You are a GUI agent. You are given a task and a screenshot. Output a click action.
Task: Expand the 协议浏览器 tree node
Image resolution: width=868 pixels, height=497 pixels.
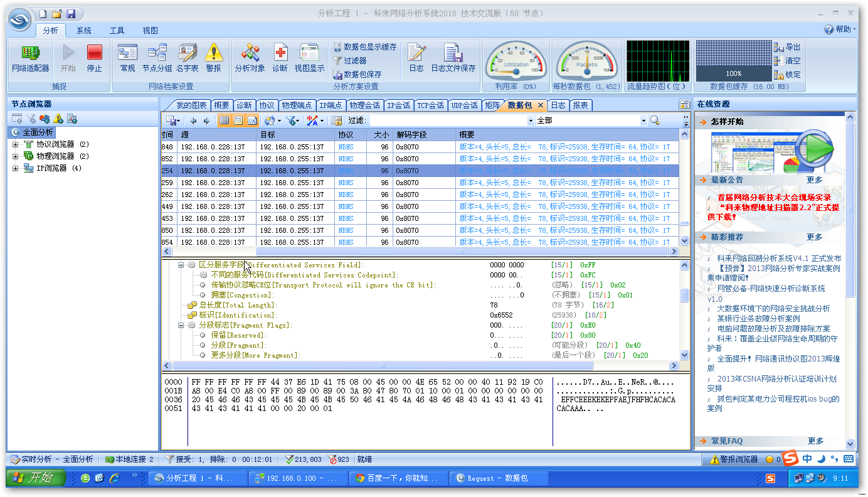tap(16, 144)
